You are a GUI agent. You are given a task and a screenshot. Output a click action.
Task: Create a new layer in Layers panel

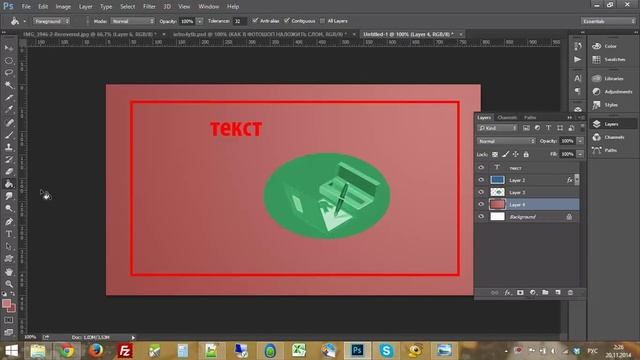tap(558, 293)
